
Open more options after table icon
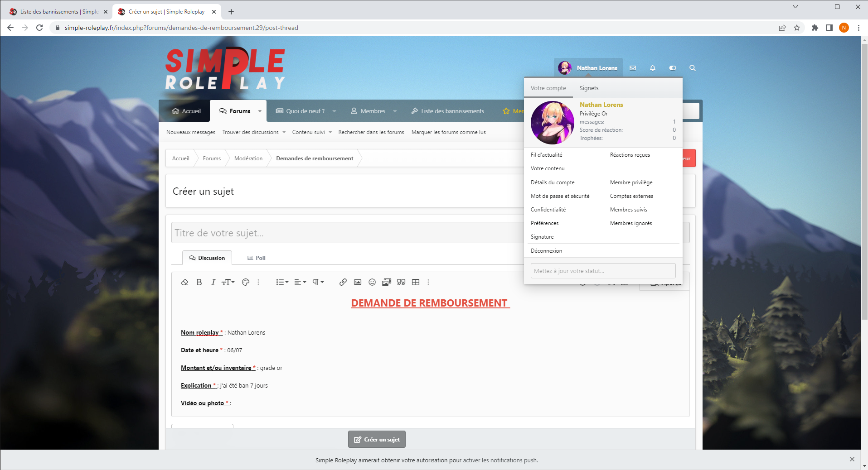pos(428,282)
